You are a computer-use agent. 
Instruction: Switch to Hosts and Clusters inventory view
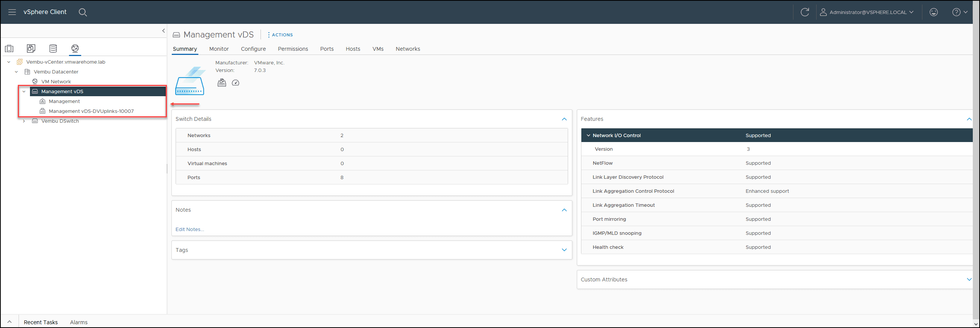click(9, 48)
